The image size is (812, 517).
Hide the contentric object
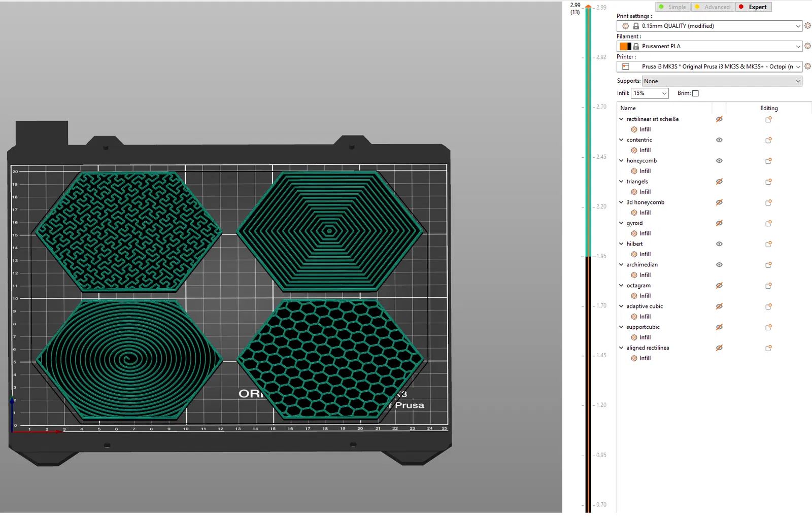[x=719, y=140]
